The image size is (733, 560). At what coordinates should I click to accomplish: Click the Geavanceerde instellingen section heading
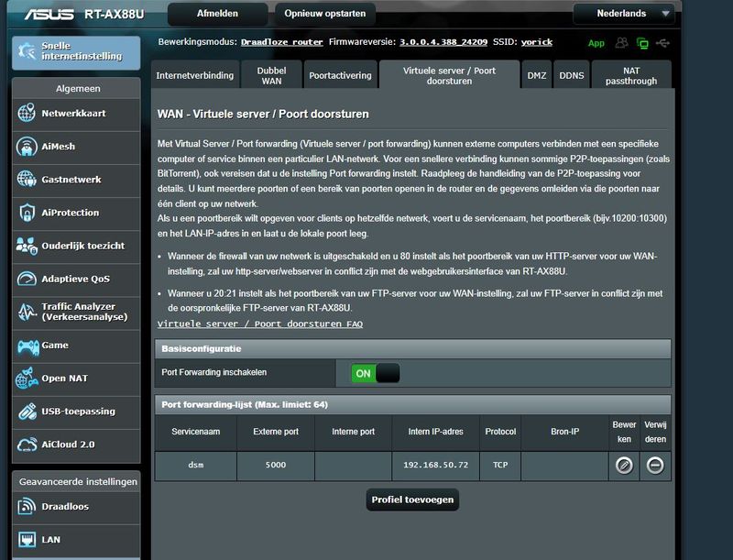(x=78, y=481)
